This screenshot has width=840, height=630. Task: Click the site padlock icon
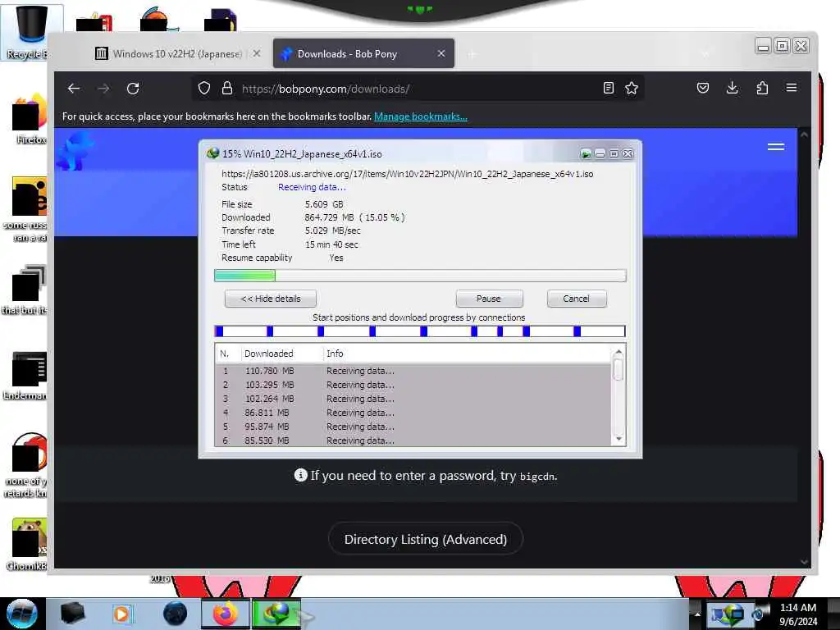(x=227, y=89)
